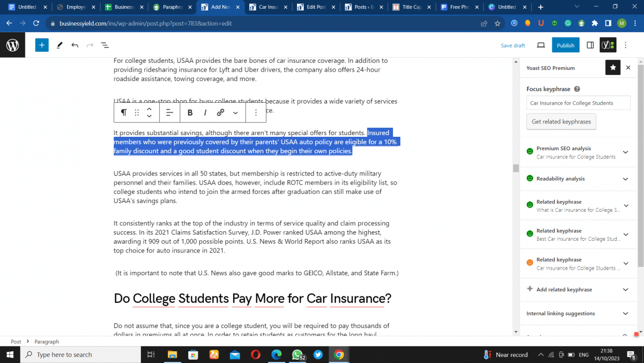Viewport: 644px width, 363px height.
Task: Click the Publish button
Action: (x=565, y=45)
